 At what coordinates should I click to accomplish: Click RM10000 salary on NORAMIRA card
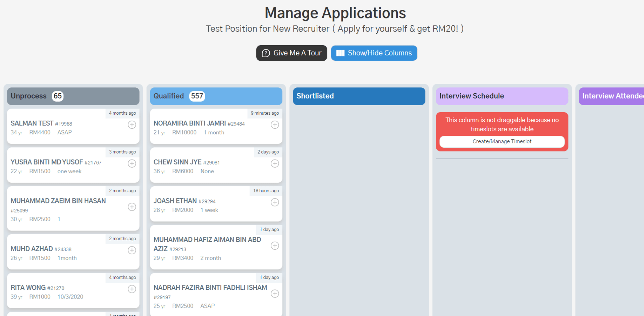click(184, 133)
